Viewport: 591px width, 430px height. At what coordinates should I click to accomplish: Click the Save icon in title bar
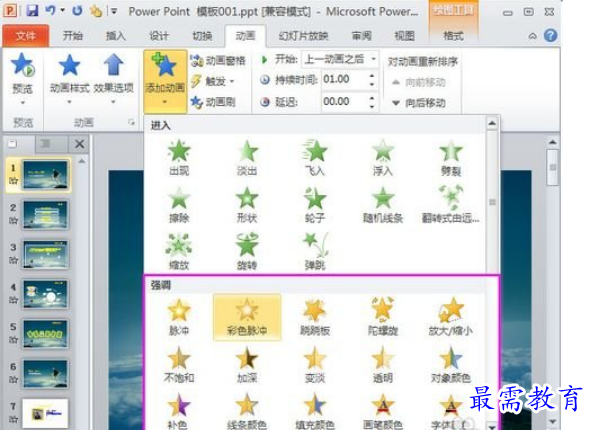(x=32, y=11)
